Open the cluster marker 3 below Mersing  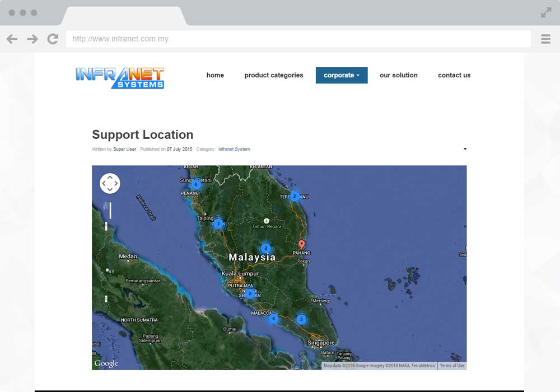coord(301,320)
